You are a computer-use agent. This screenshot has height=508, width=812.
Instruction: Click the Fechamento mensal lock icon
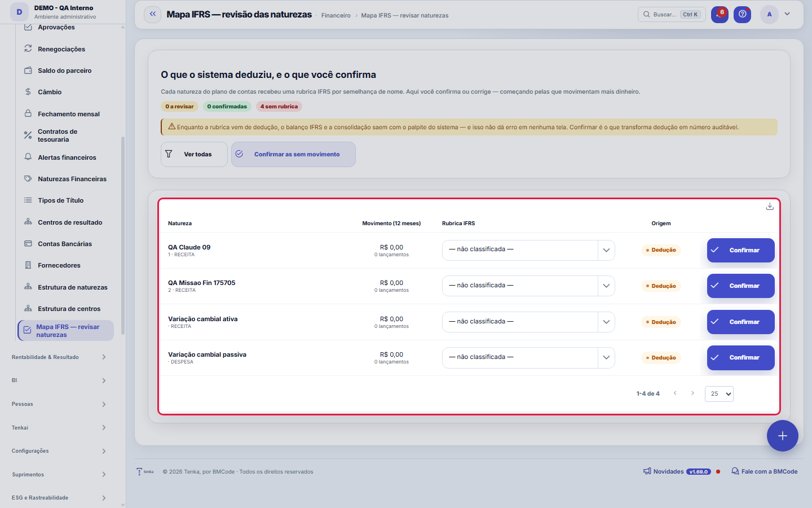(x=28, y=113)
